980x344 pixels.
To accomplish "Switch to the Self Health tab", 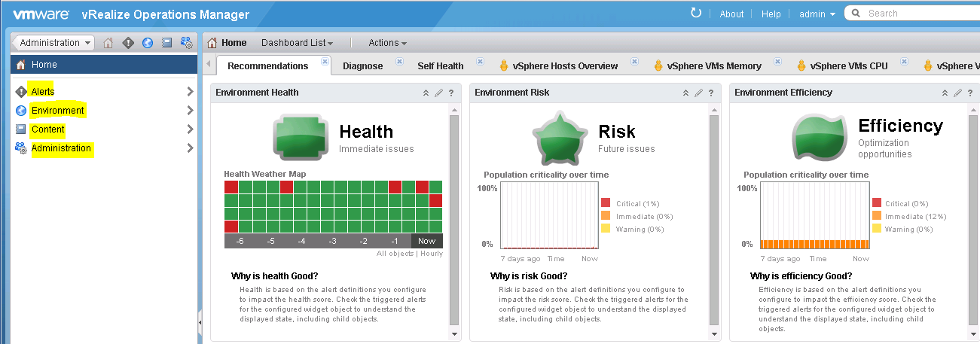I will point(441,65).
